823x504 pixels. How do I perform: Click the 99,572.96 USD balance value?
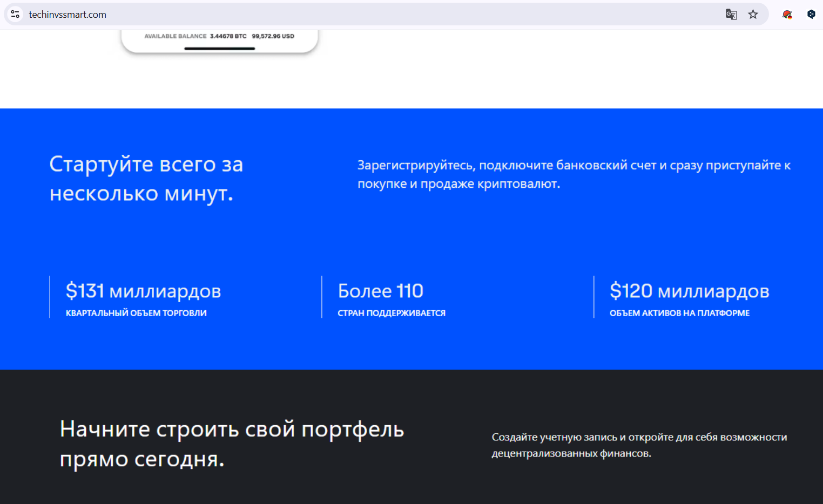tap(273, 36)
